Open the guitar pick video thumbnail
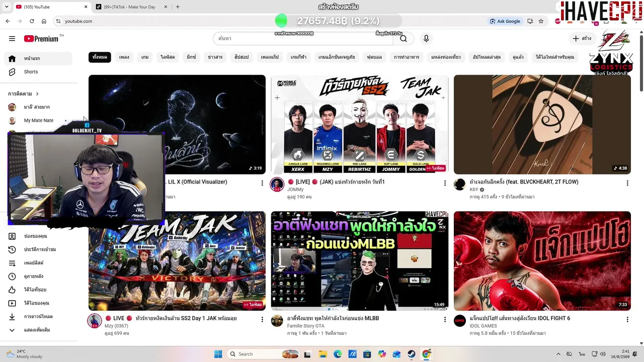The width and height of the screenshot is (644, 362). click(x=542, y=124)
